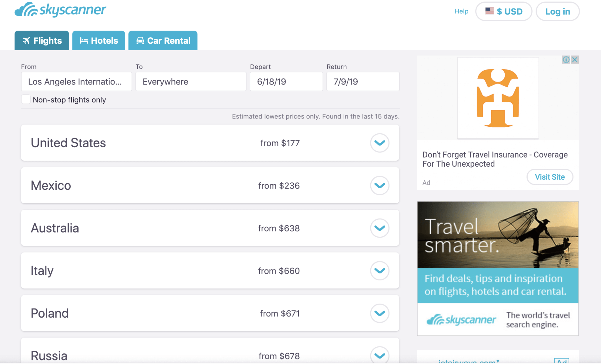Click the Skyscanner logo in the header
This screenshot has height=364, width=601.
coord(60,10)
